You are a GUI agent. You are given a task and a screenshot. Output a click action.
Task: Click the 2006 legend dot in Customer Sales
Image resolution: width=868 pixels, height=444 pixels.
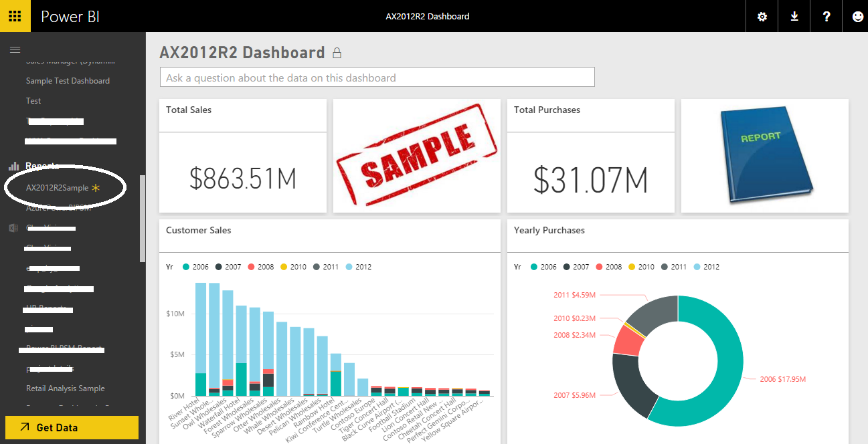coord(186,267)
